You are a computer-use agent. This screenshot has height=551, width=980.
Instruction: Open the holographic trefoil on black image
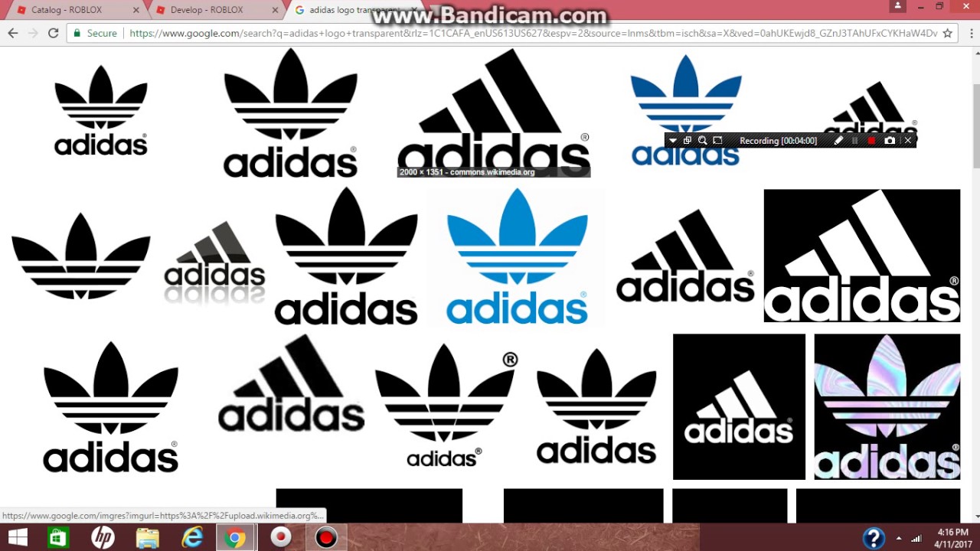pos(887,406)
